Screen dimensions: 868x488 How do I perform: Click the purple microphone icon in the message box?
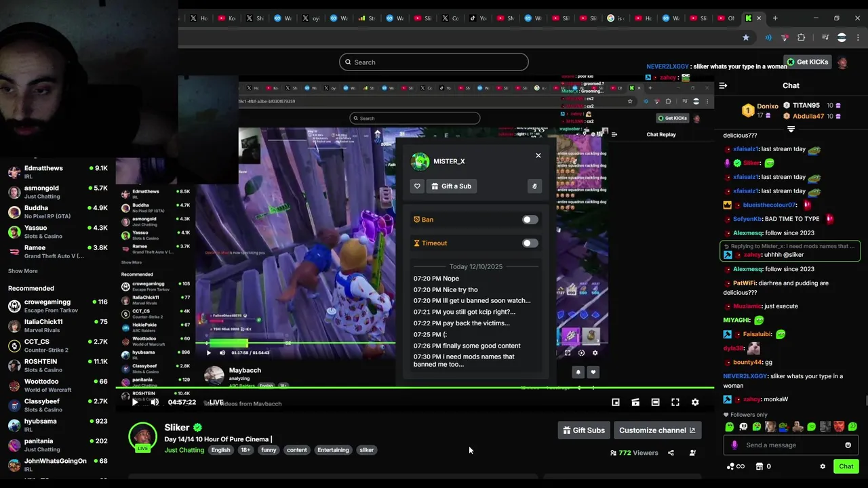coord(734,445)
